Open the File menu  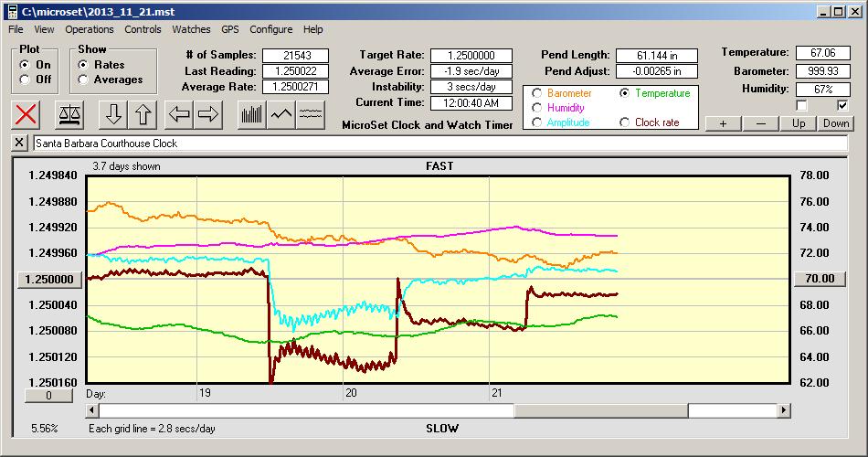tap(16, 29)
